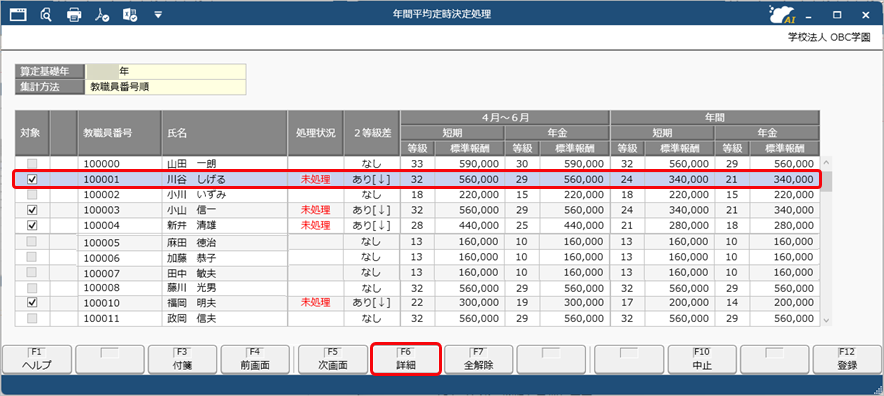Click 590,000 short-term value for 山田 一朗
Screen dimensions: 884x396
point(479,164)
